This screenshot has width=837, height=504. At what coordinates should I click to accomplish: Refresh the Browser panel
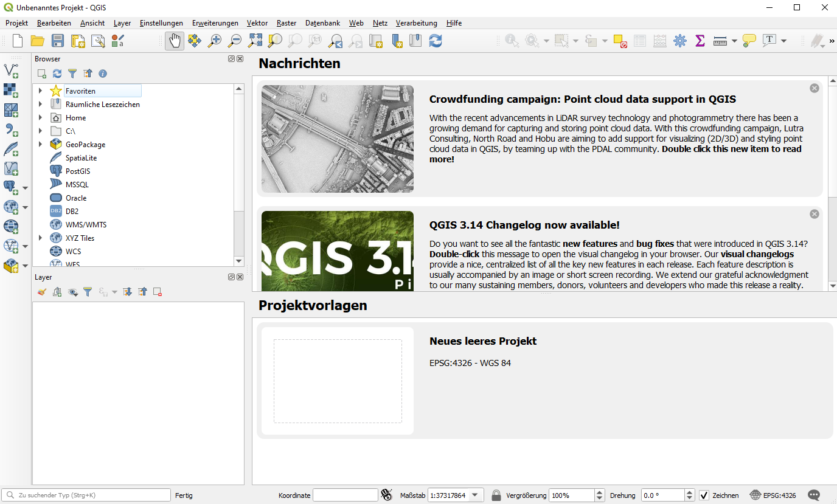pyautogui.click(x=57, y=74)
